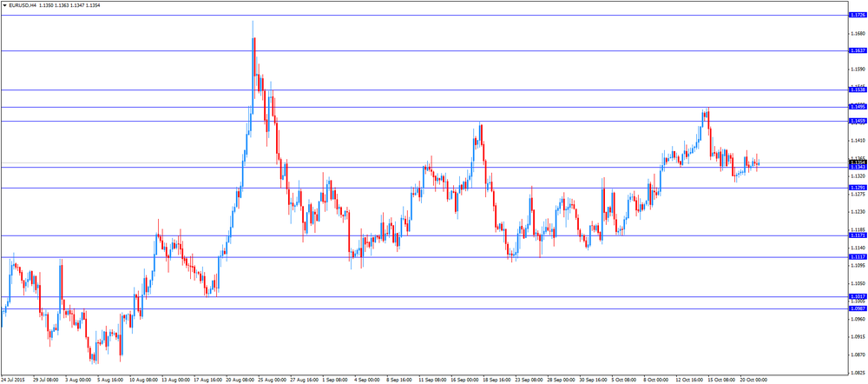Select the horizontal line at 1.1726

[424, 16]
